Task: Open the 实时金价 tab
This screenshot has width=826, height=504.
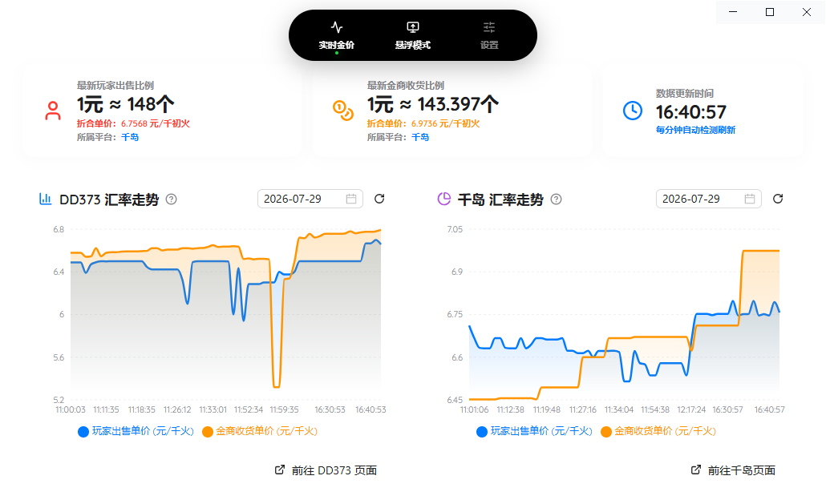Action: (337, 36)
